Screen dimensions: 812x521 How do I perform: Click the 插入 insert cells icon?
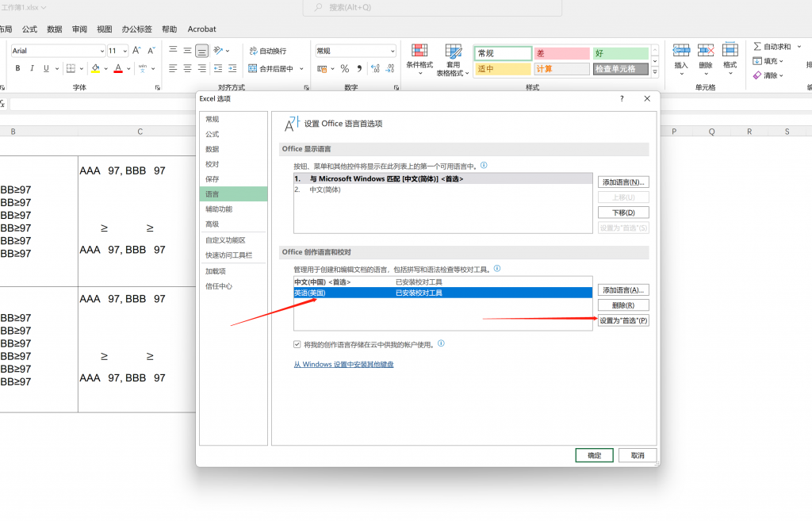click(681, 56)
